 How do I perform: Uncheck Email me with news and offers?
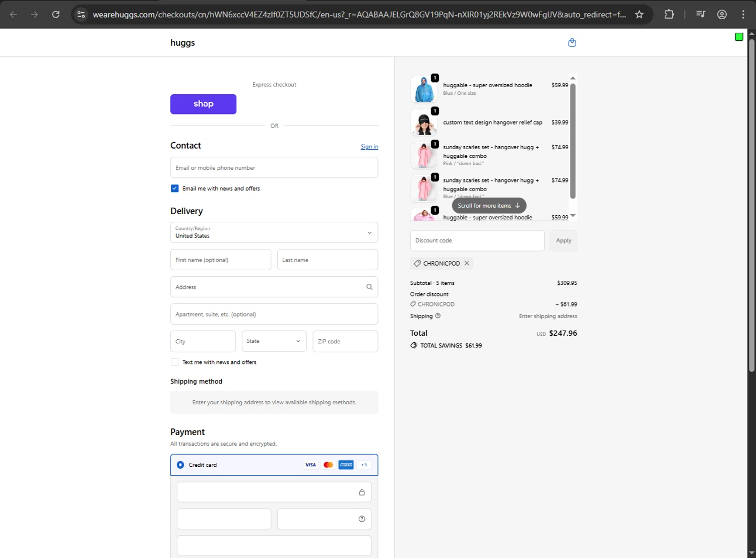(174, 189)
